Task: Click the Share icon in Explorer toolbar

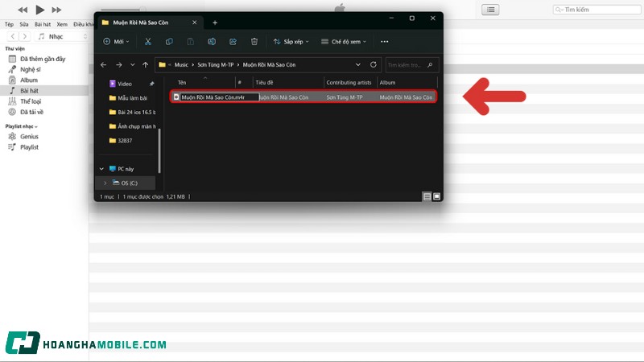Action: 233,42
